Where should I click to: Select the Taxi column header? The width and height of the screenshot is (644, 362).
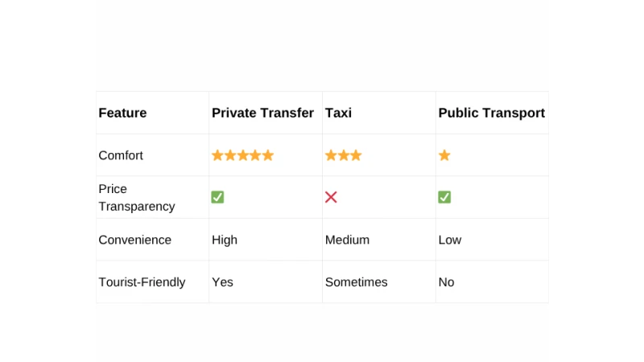(x=338, y=113)
